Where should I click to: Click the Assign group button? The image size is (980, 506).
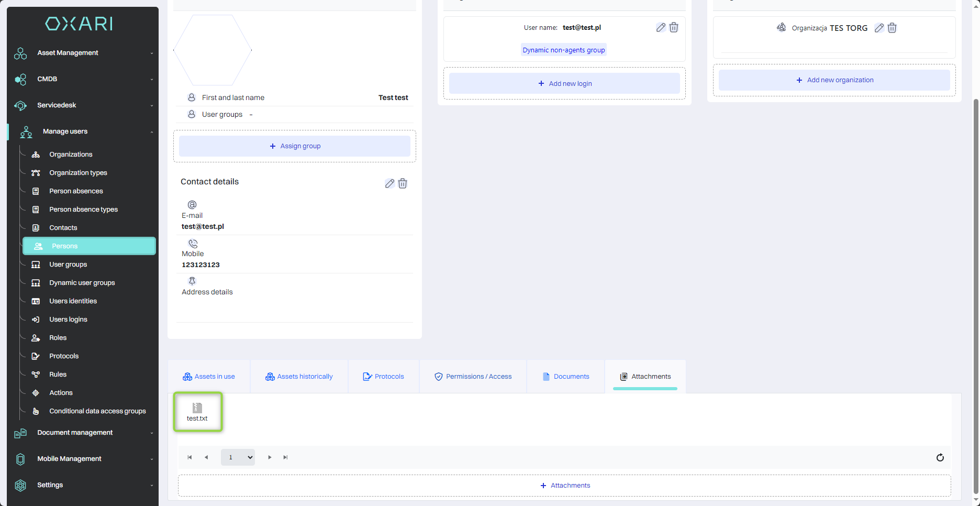pyautogui.click(x=295, y=146)
